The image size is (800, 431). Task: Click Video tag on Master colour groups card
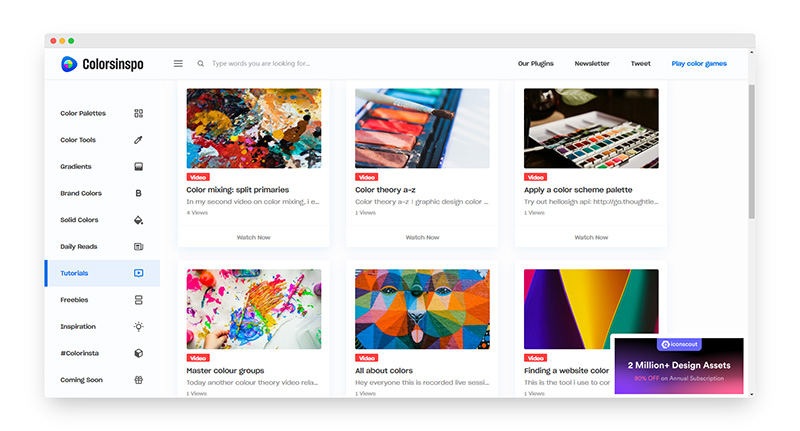tap(198, 358)
